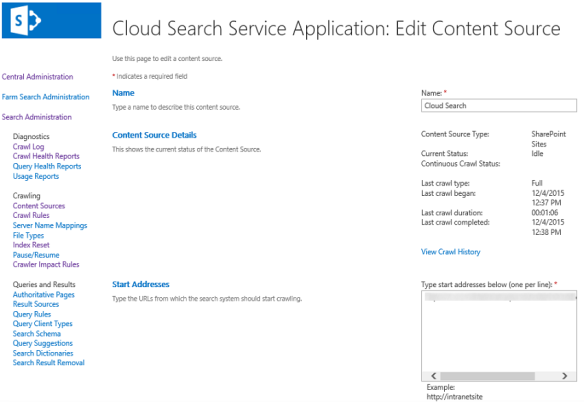Open Central Administration link
This screenshot has height=411, width=584.
[37, 77]
